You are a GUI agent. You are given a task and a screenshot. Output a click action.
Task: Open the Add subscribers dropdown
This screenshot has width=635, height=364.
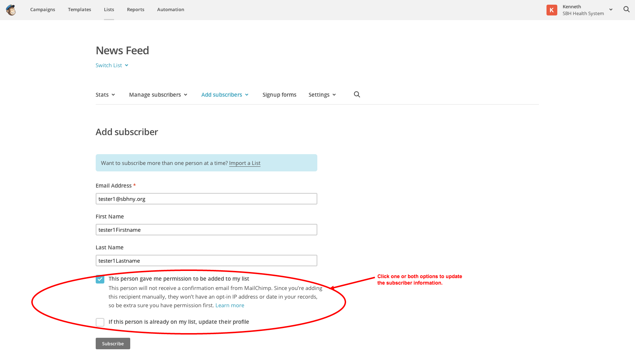pyautogui.click(x=225, y=95)
